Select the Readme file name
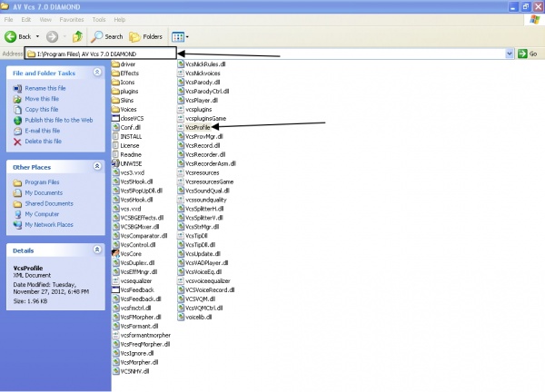The width and height of the screenshot is (545, 392). (131, 154)
